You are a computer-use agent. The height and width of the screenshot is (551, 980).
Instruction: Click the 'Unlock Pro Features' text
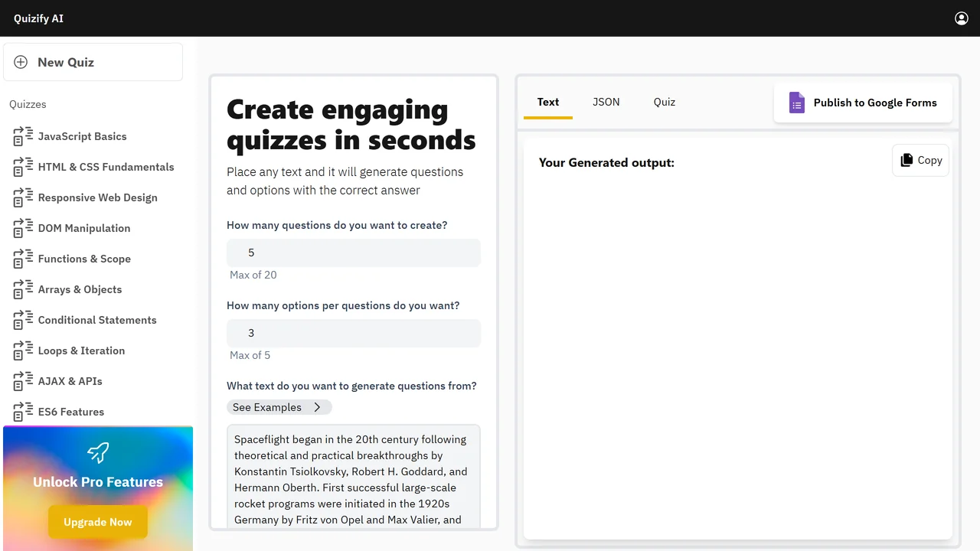pyautogui.click(x=98, y=482)
